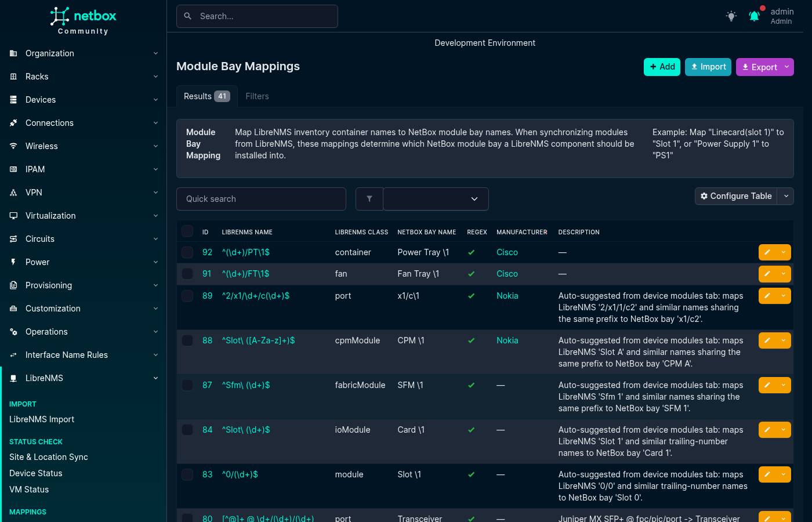The image size is (812, 522).
Task: Click the search magnifier icon
Action: (188, 16)
